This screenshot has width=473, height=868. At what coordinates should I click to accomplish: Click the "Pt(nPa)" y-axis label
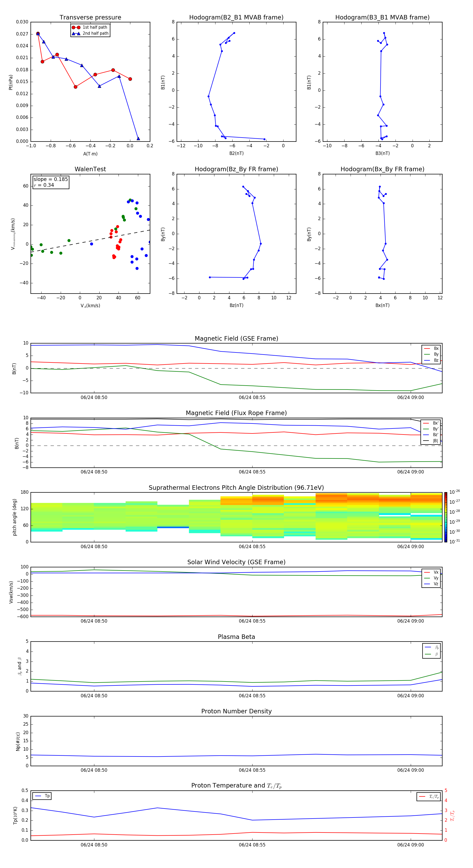tap(11, 82)
